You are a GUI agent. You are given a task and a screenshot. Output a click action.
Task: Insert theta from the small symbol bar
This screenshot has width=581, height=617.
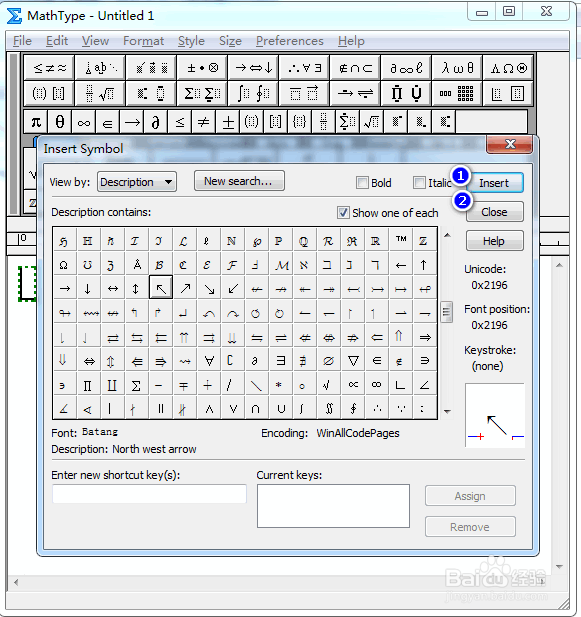pyautogui.click(x=60, y=122)
